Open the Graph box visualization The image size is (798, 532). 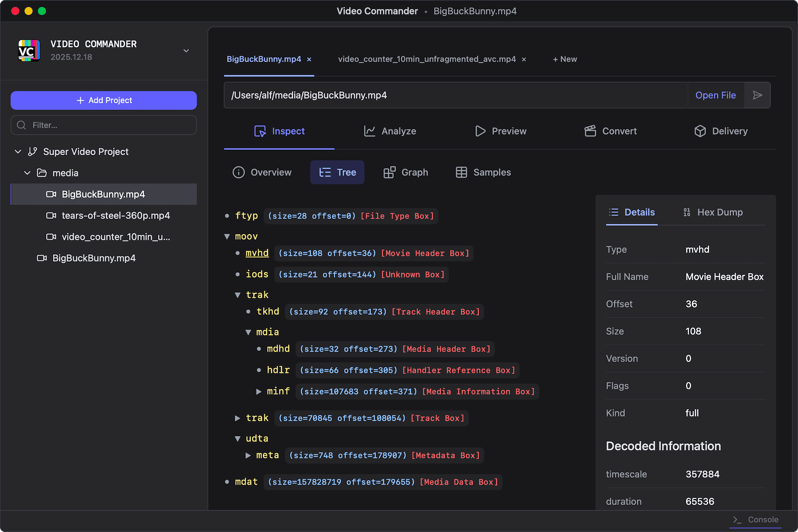406,172
